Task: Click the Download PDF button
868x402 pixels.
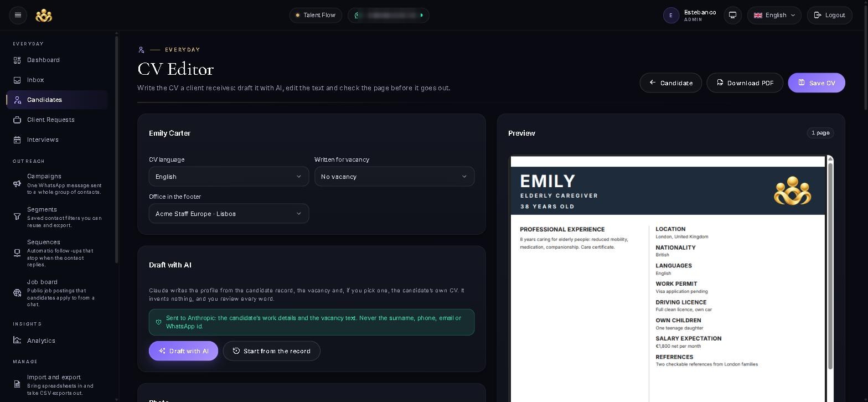Action: (745, 83)
